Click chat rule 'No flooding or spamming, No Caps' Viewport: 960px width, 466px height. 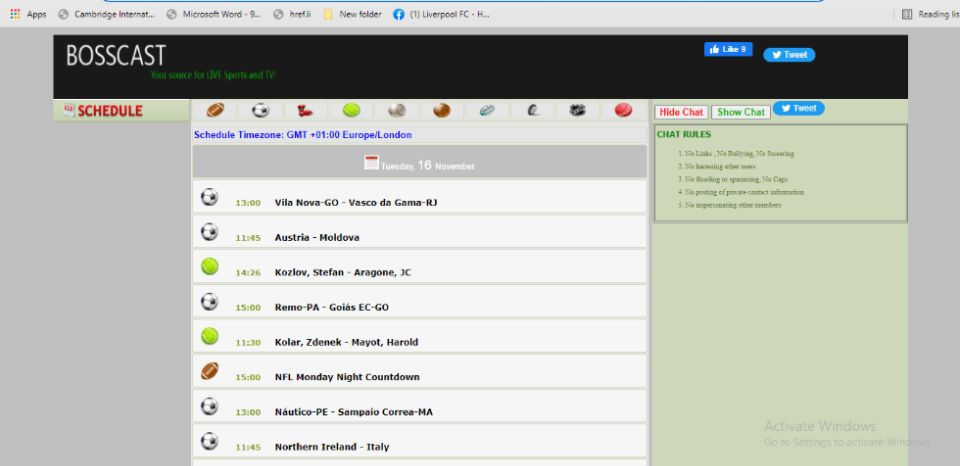736,179
